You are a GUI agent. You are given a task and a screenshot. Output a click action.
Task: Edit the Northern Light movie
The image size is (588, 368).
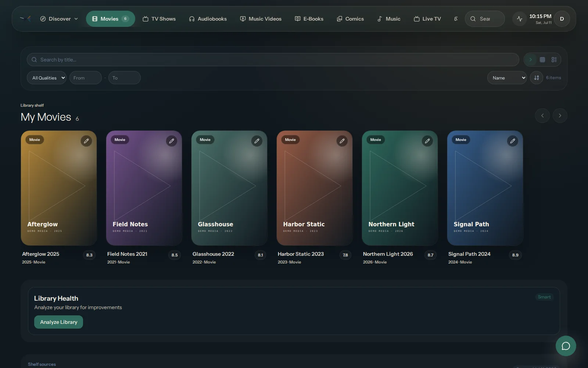[427, 141]
